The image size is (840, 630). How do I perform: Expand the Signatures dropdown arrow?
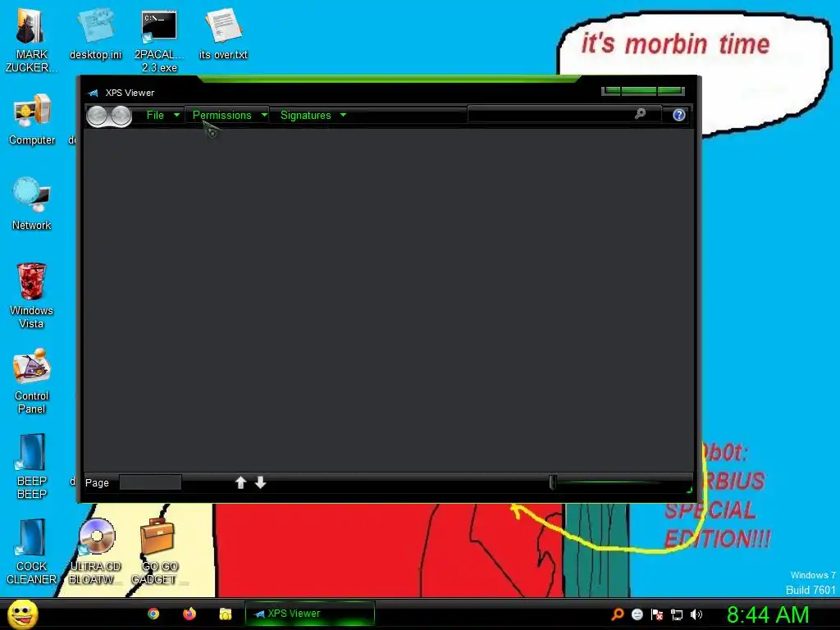pyautogui.click(x=343, y=115)
